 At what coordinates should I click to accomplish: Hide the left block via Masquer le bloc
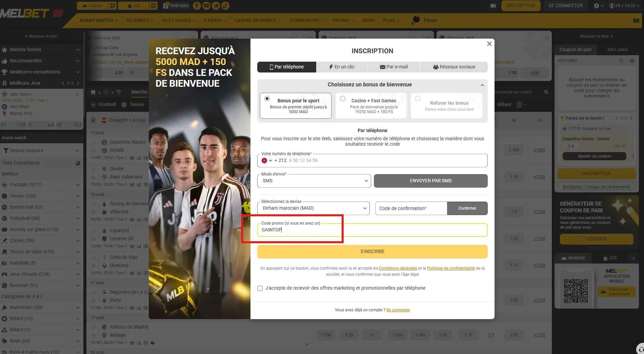[x=41, y=36]
